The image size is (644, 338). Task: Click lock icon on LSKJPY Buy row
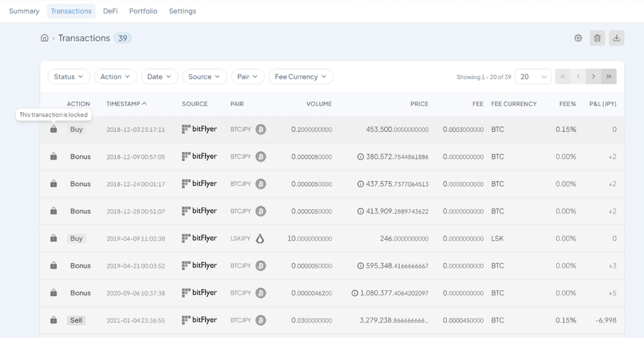(53, 238)
